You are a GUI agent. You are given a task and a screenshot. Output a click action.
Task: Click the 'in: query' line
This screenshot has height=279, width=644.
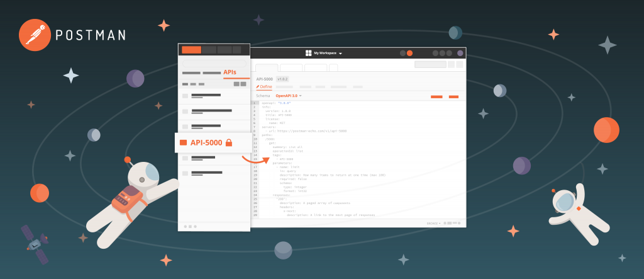point(288,171)
